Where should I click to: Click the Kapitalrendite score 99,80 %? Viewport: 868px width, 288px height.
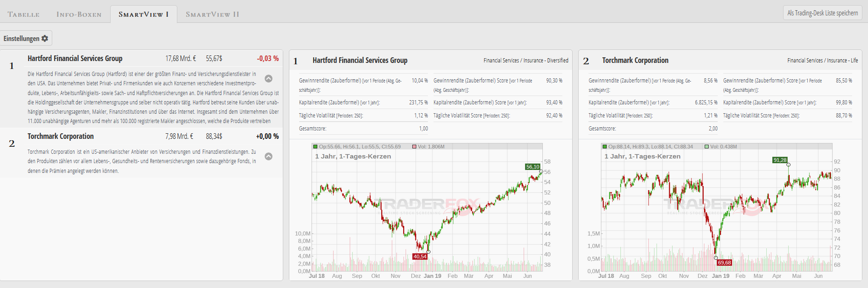844,103
